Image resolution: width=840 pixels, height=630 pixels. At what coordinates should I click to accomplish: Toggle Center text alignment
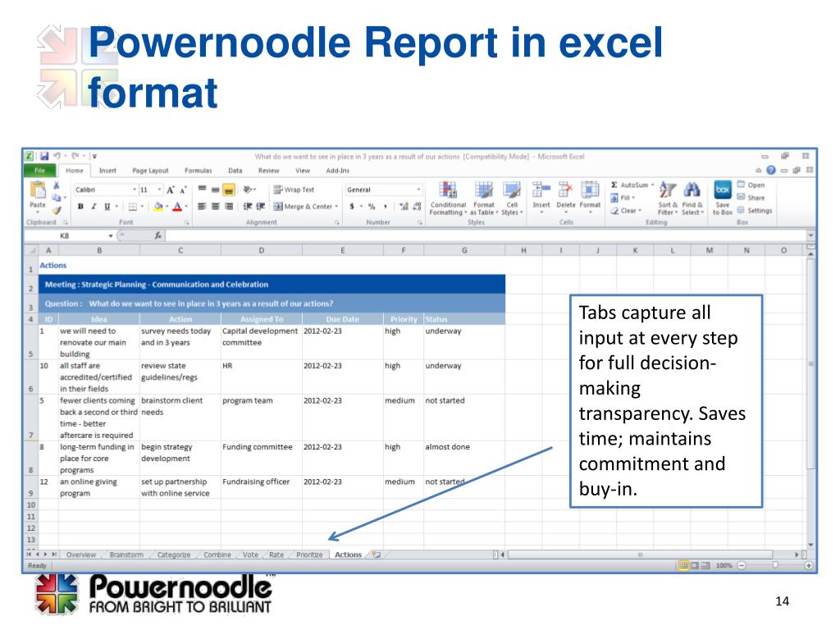(x=215, y=206)
